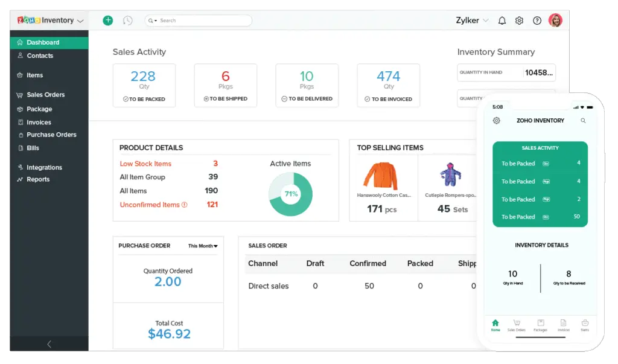The height and width of the screenshot is (364, 618).
Task: Expand the Zylker organization dropdown
Action: pos(486,20)
